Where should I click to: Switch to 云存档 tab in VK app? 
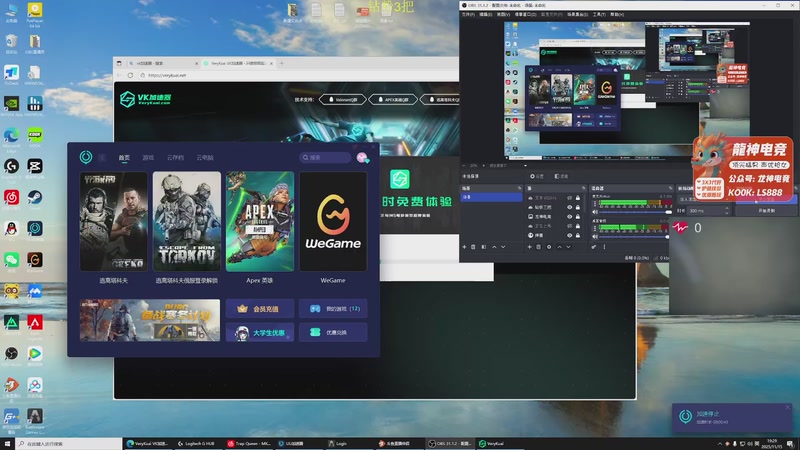click(175, 158)
